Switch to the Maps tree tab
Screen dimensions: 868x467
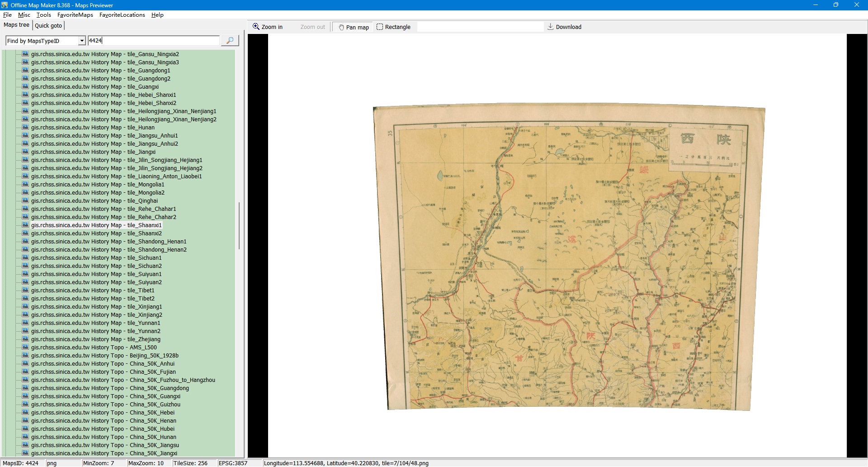pos(16,25)
